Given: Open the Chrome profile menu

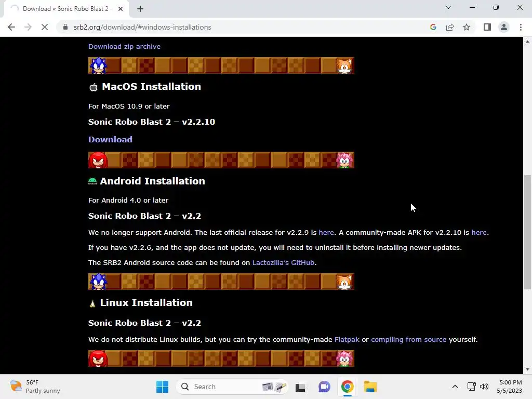Looking at the screenshot, I should (504, 27).
